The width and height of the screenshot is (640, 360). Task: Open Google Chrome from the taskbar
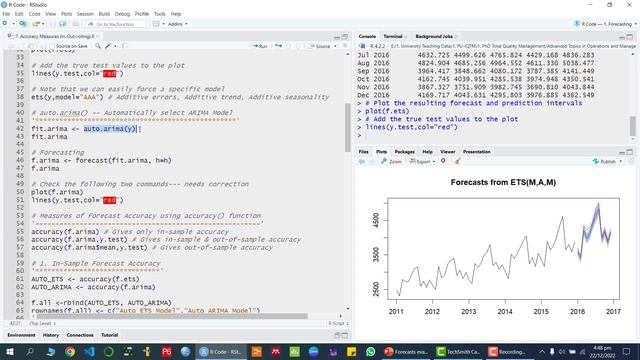pos(70,351)
